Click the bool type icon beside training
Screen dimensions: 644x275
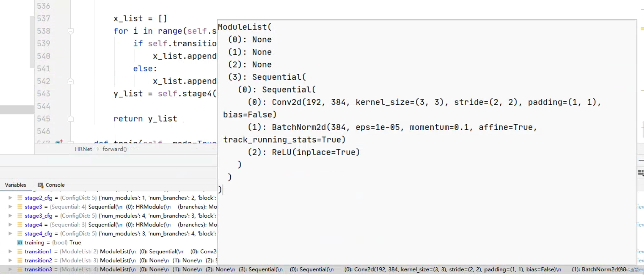coord(20,243)
